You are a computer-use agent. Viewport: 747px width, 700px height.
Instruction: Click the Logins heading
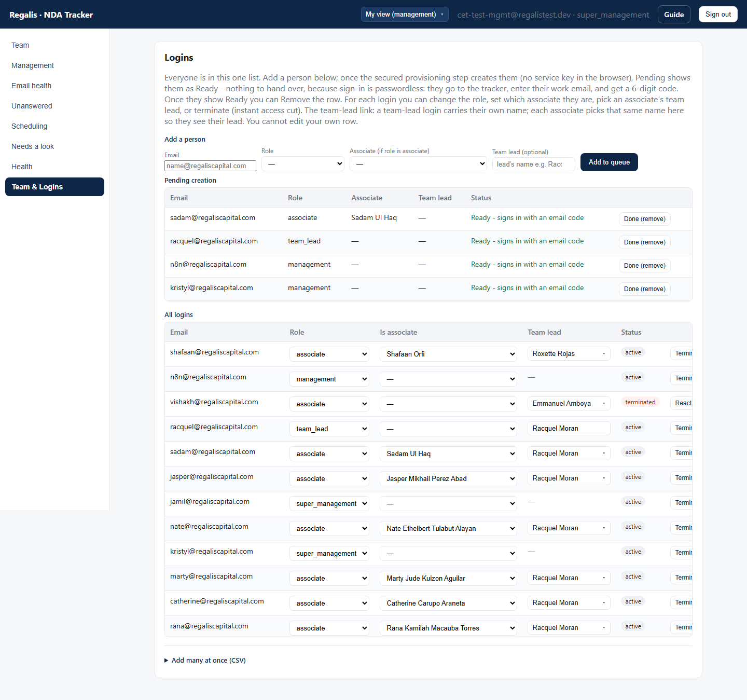179,58
